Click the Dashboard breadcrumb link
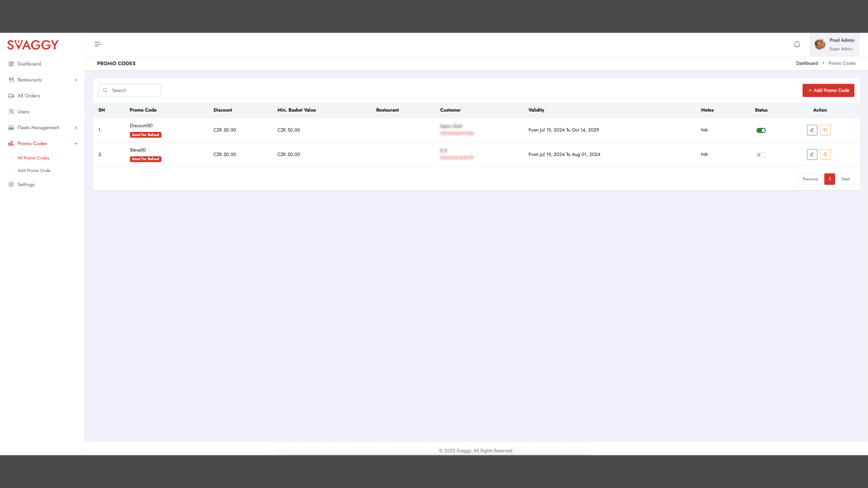 pos(807,63)
